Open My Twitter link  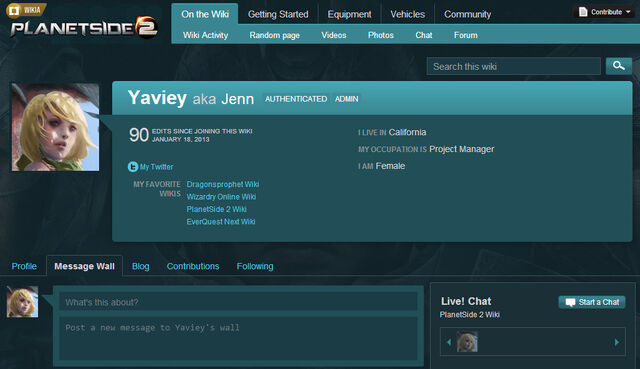click(x=156, y=167)
